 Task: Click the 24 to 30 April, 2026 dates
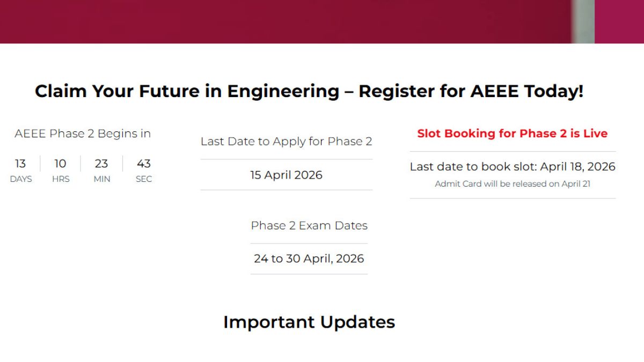tap(309, 258)
